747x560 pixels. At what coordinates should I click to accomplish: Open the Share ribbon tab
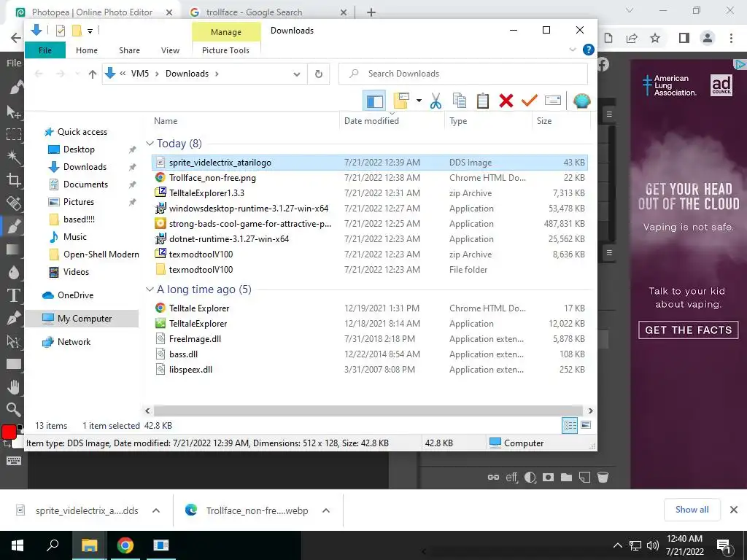point(130,50)
